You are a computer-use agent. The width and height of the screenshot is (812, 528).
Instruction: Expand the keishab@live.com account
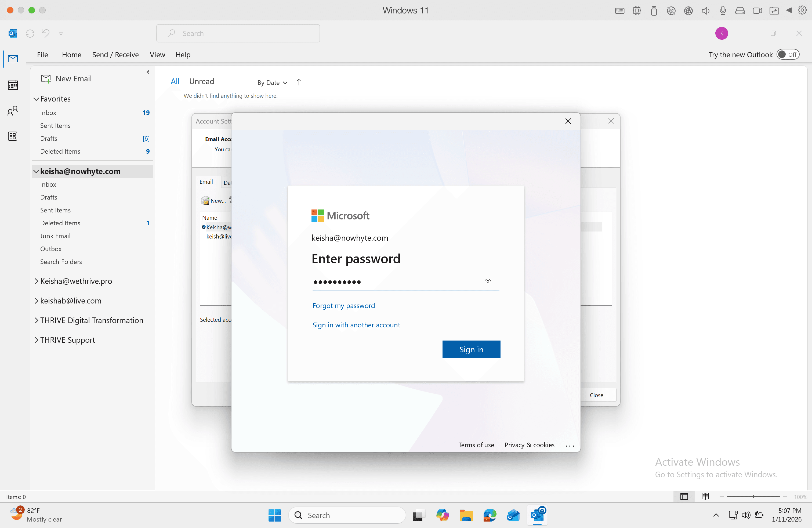36,301
